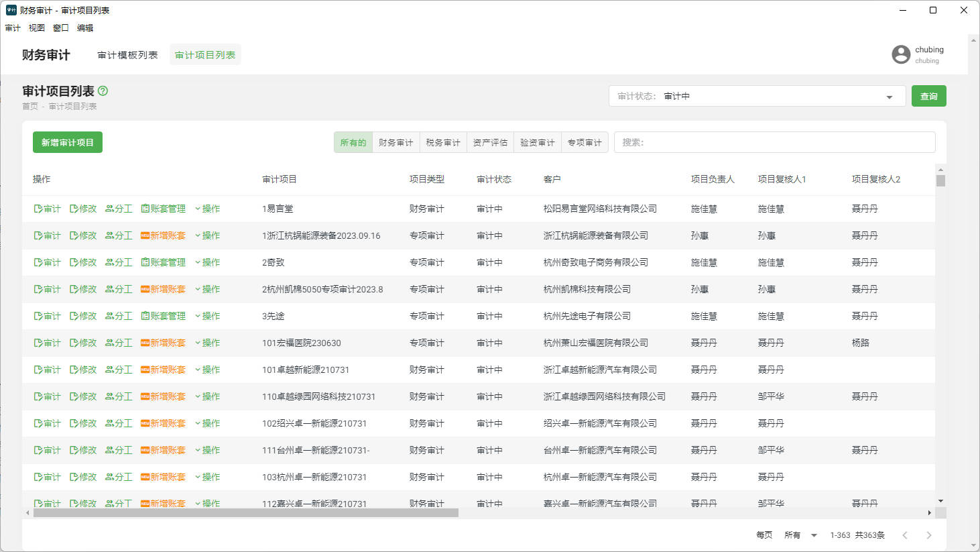Click the table scroll-down arrow
980x552 pixels.
(x=940, y=501)
